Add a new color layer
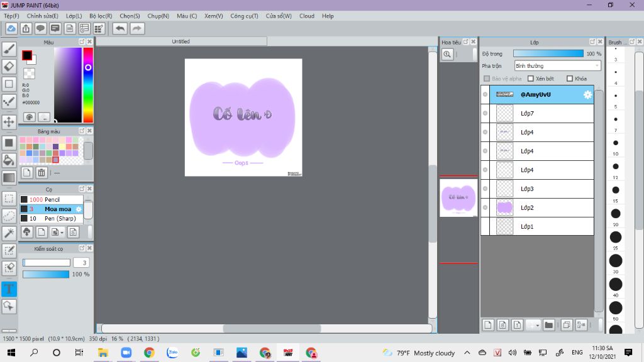 point(488,325)
